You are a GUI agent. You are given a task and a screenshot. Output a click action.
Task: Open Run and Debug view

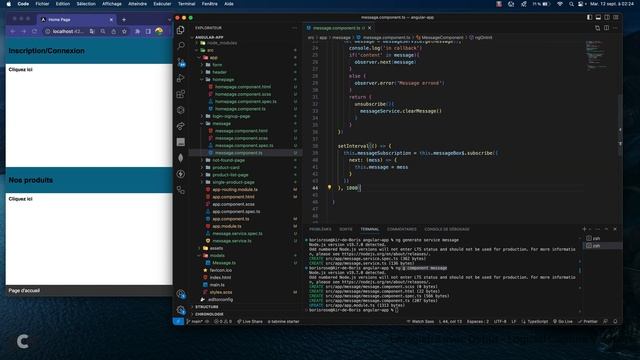181,78
